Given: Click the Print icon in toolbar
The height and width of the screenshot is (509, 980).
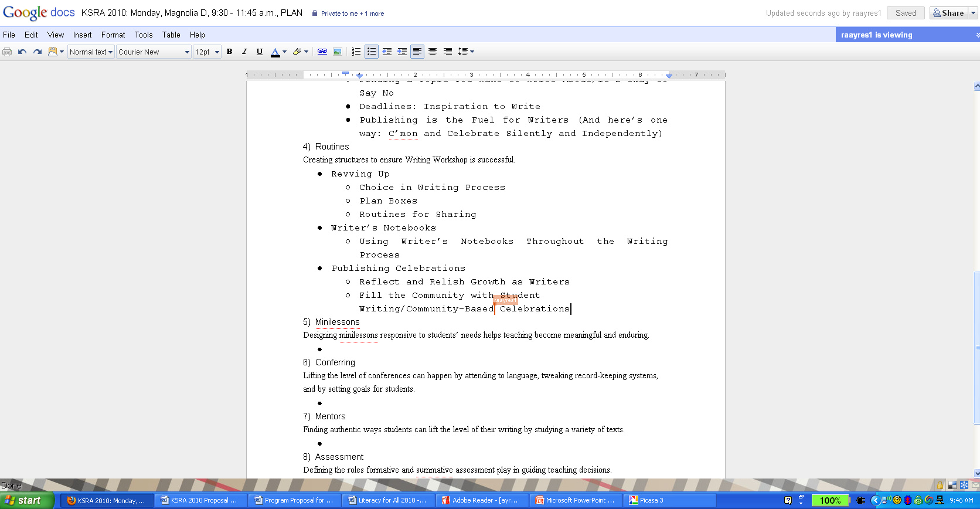Looking at the screenshot, I should [7, 52].
